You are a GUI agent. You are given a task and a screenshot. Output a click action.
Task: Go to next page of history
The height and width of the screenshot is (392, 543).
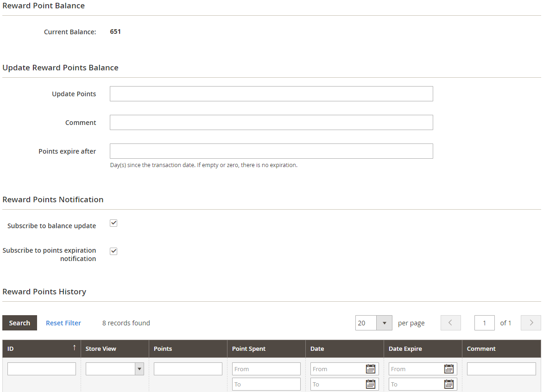[530, 323]
